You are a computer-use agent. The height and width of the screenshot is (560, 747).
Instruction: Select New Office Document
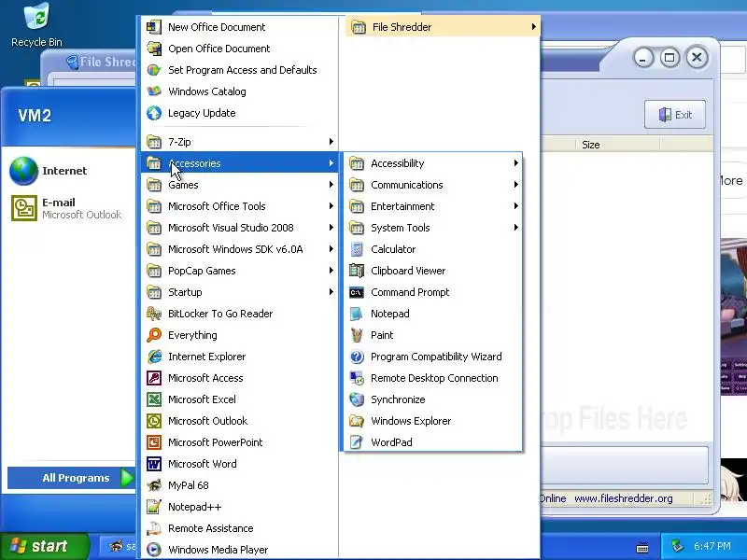tap(240, 27)
